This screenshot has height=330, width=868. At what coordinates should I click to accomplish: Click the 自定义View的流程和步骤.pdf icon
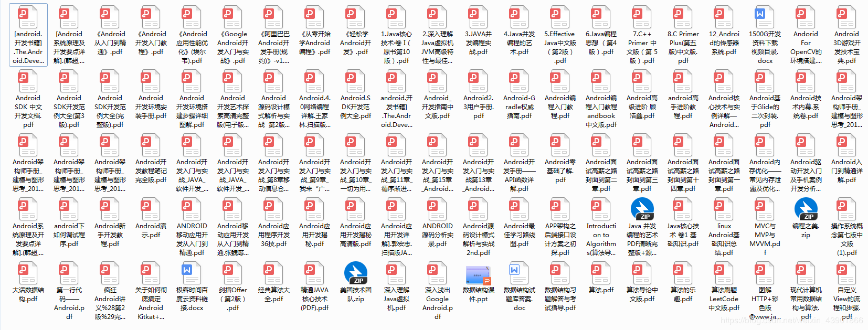pos(847,273)
